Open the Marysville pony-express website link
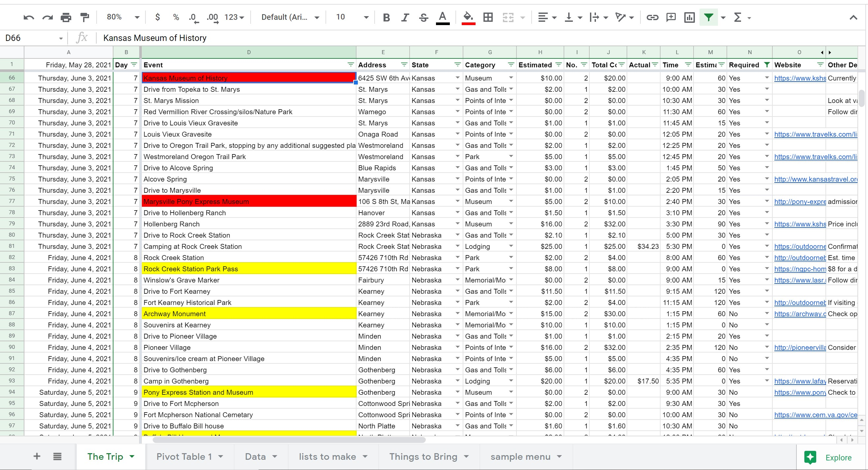The image size is (868, 470). click(800, 202)
